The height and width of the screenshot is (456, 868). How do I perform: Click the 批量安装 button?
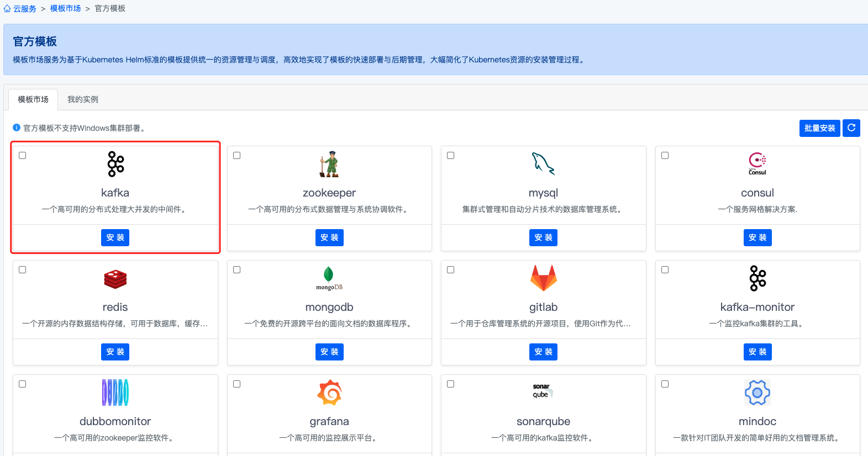click(820, 128)
